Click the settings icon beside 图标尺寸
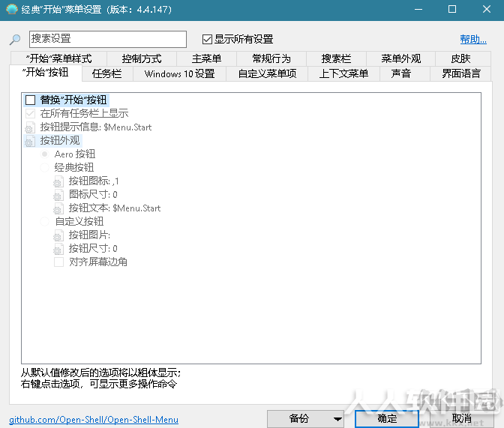The width and height of the screenshot is (504, 428). pos(58,195)
